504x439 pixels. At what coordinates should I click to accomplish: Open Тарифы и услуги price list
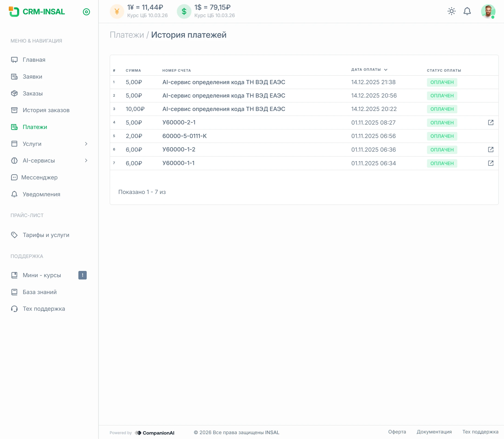[x=46, y=235]
